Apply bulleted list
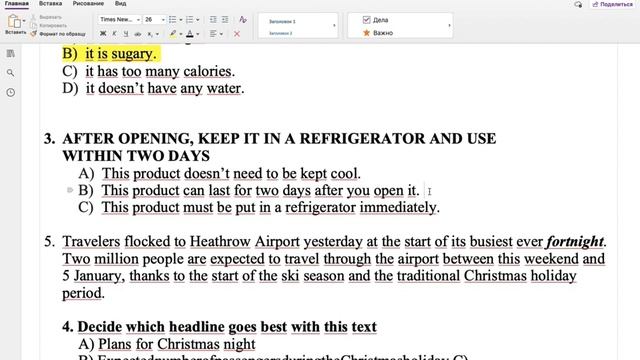The image size is (640, 360). tap(173, 20)
